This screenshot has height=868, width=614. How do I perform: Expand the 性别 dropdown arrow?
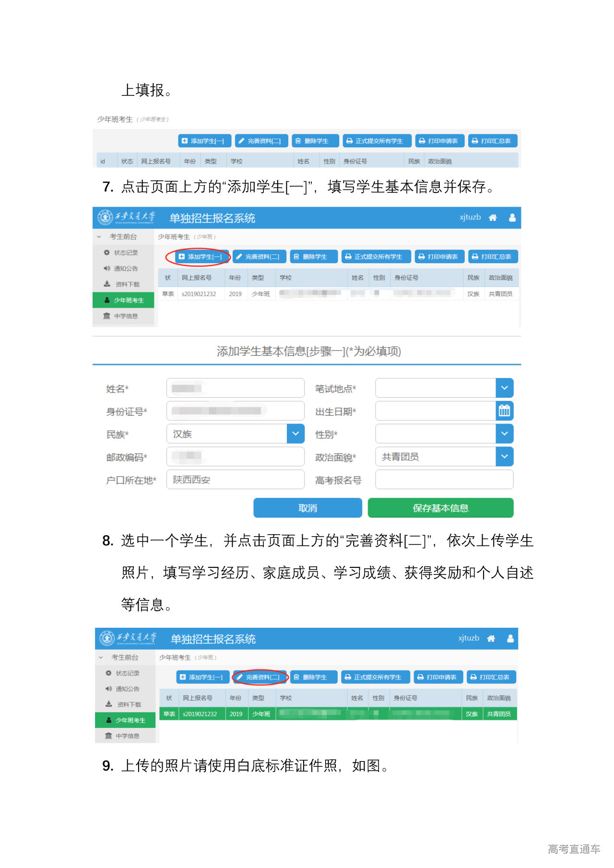click(x=504, y=434)
